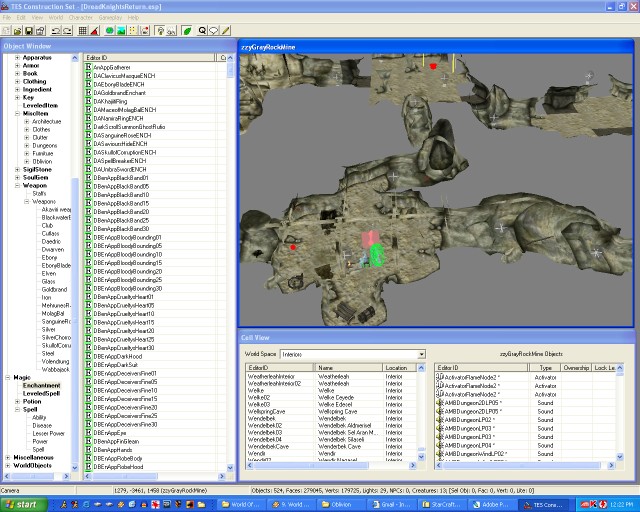
Task: Open landscape editing picture icon
Action: (121, 31)
